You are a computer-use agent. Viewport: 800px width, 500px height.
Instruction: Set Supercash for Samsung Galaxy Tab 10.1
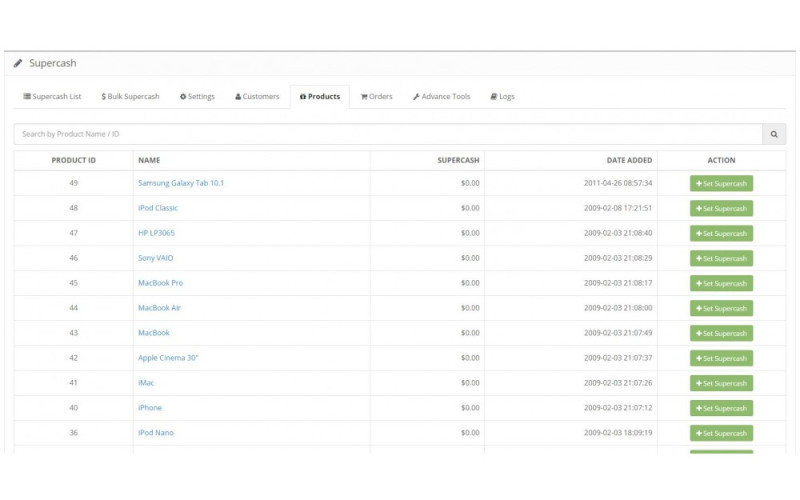[x=721, y=184]
